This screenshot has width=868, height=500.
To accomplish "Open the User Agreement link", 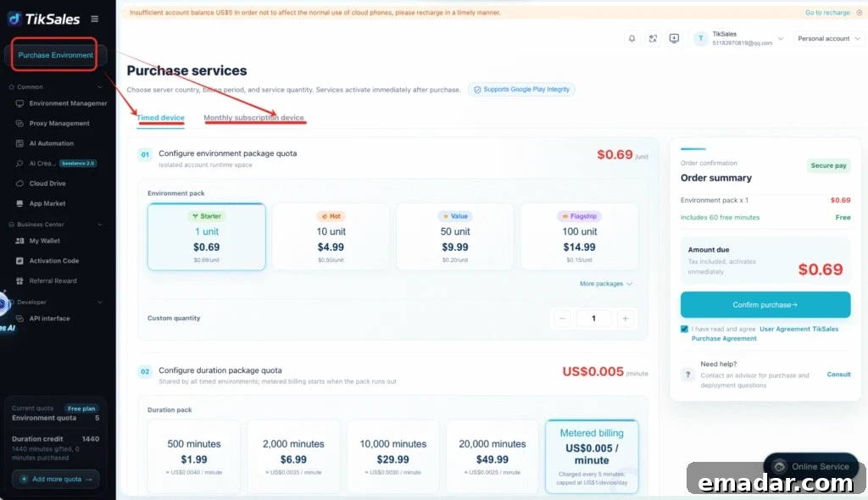I will [784, 329].
